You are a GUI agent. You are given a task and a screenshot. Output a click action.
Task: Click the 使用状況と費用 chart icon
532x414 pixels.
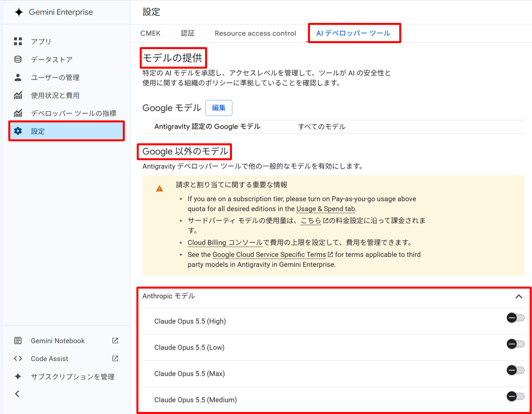point(18,95)
